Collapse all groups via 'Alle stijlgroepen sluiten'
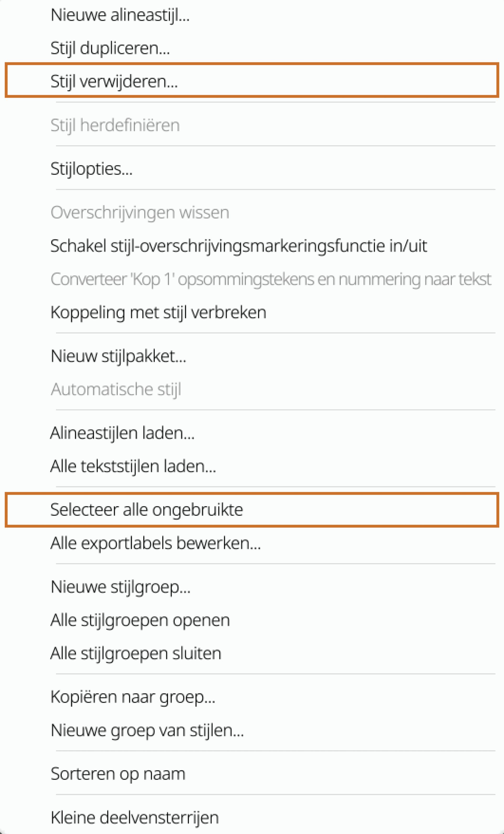 click(136, 652)
